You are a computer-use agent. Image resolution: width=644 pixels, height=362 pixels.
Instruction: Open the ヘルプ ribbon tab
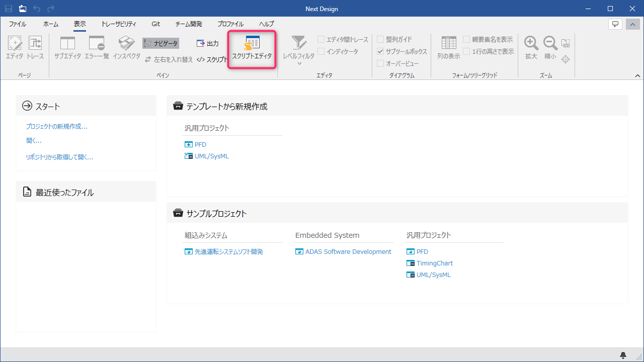pos(267,24)
